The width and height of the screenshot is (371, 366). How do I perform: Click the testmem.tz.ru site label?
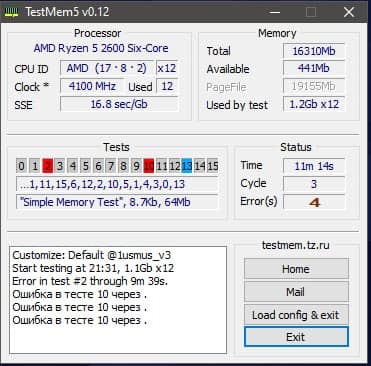click(296, 245)
